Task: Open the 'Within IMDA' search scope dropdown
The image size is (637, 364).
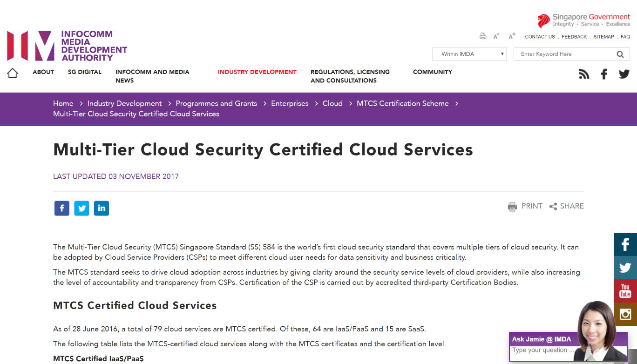Action: coord(469,54)
